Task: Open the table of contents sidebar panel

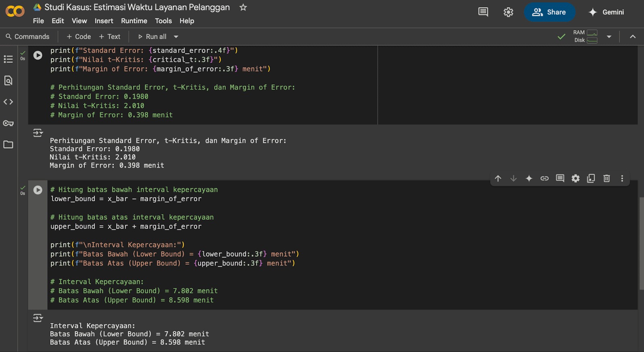Action: tap(8, 59)
